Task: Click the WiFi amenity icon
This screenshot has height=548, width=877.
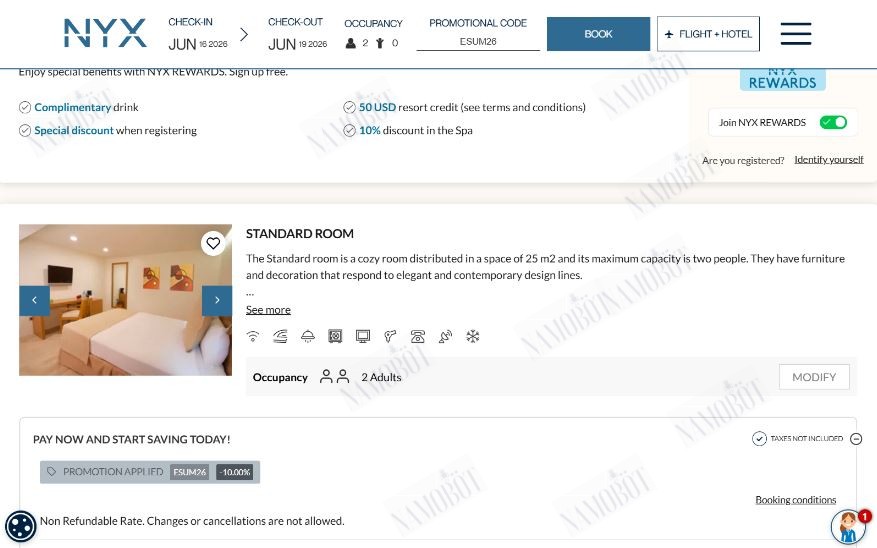Action: click(x=253, y=336)
